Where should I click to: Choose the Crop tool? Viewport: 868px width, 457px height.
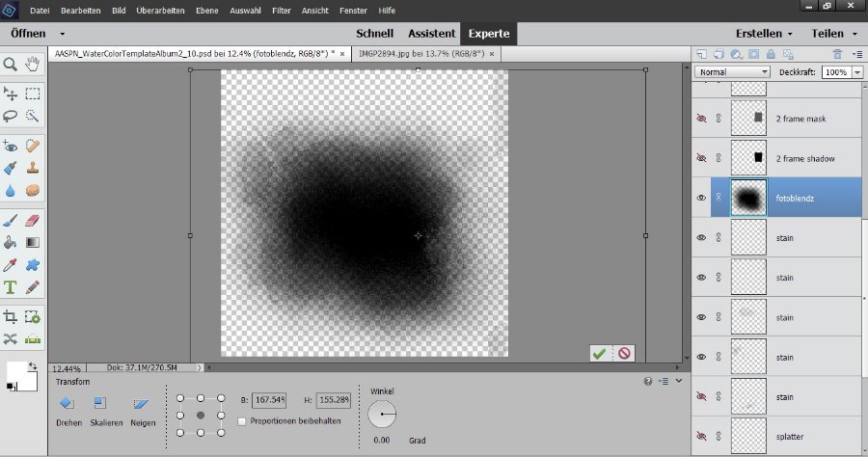coord(11,316)
